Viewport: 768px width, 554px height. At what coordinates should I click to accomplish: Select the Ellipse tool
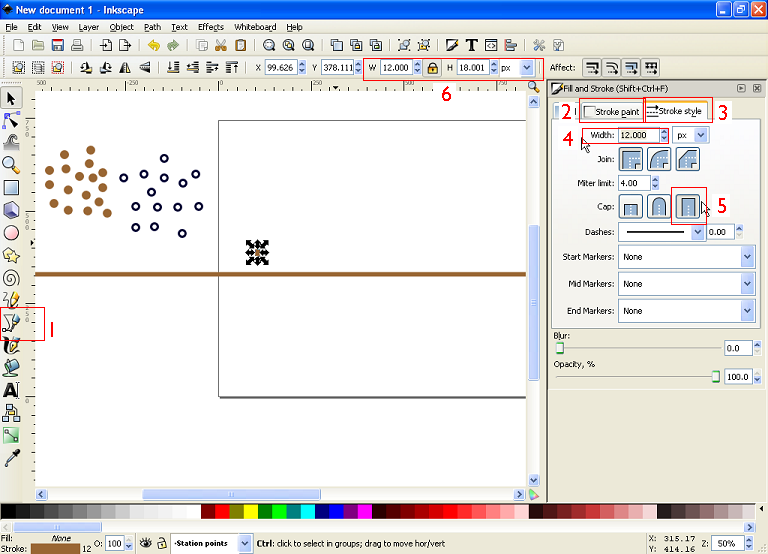[x=11, y=233]
